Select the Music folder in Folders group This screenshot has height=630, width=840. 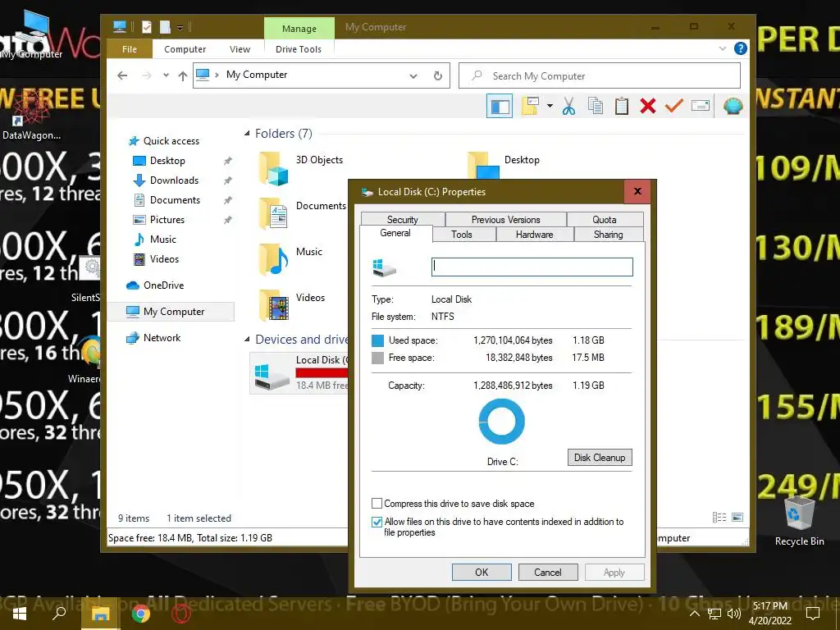click(274, 259)
